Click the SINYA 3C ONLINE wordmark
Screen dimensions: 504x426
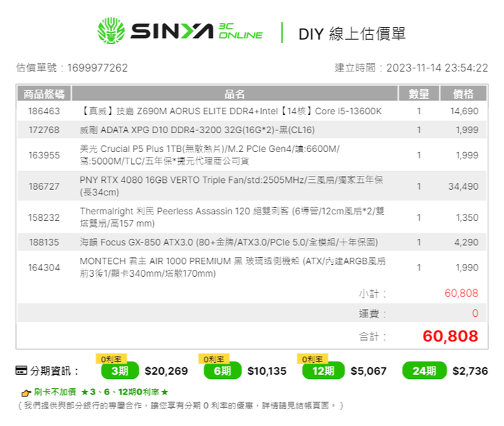pos(197,32)
